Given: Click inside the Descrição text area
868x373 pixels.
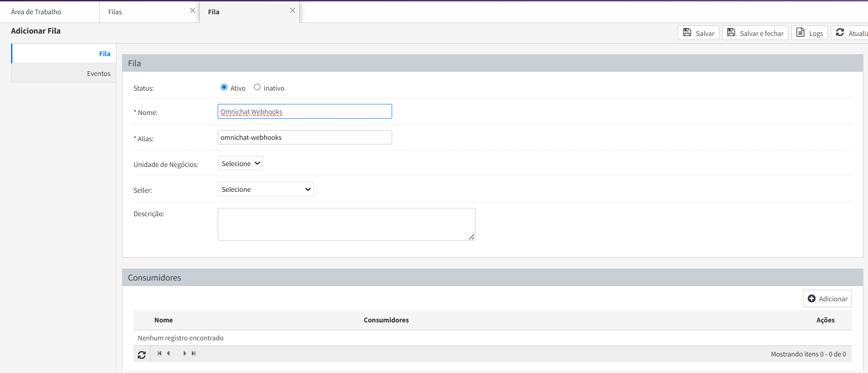Looking at the screenshot, I should tap(346, 224).
